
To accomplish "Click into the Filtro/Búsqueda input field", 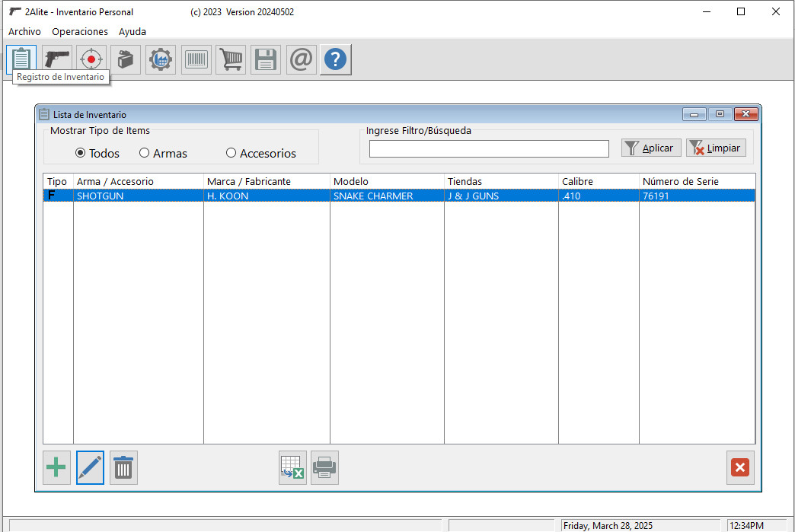I will (489, 149).
